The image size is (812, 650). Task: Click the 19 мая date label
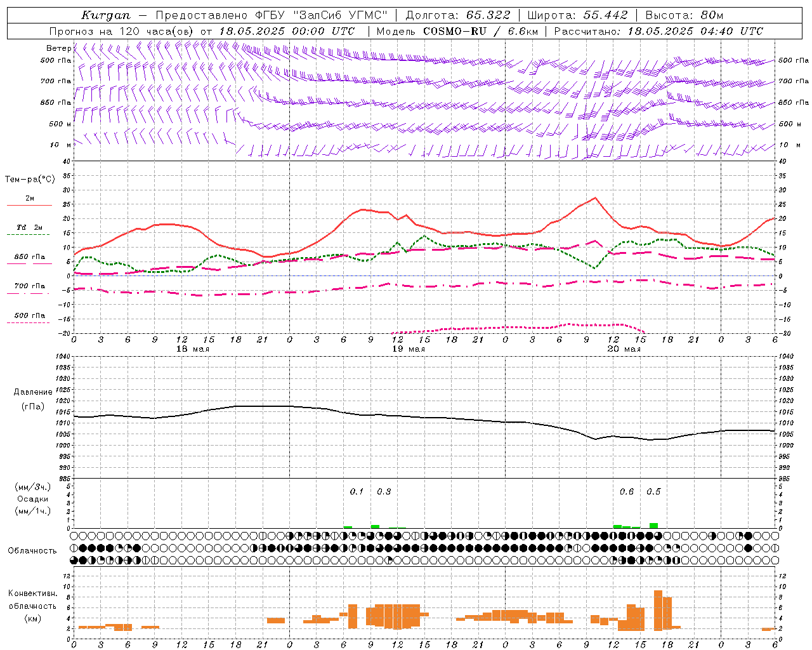click(x=409, y=349)
